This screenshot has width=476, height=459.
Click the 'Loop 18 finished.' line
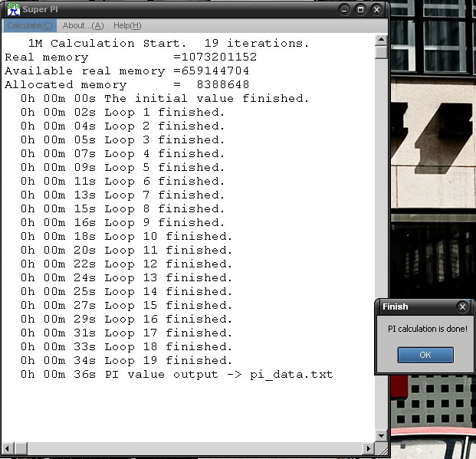(x=126, y=346)
